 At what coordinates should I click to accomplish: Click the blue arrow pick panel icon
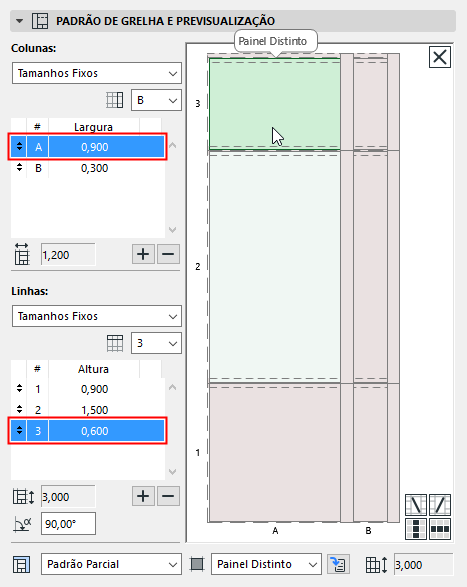click(339, 564)
